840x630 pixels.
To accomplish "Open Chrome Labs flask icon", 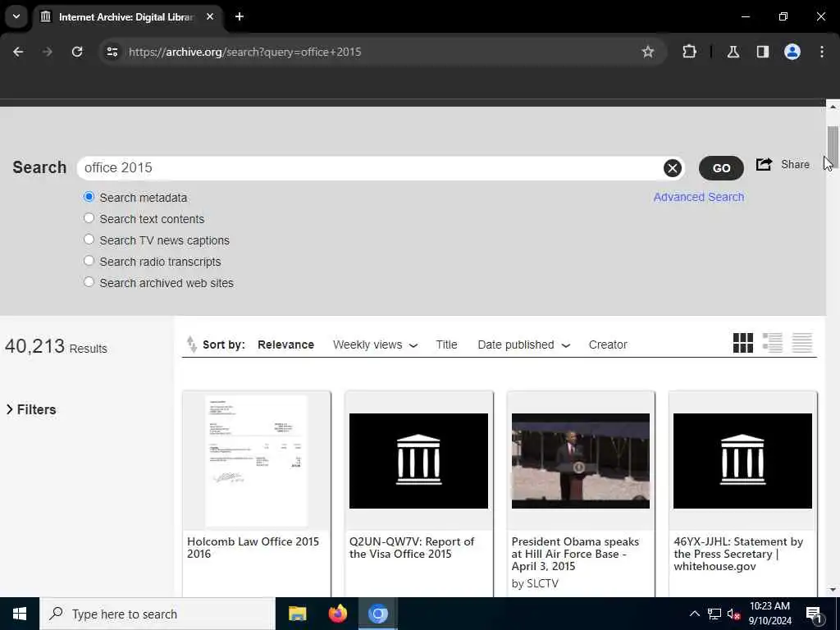I will (733, 52).
